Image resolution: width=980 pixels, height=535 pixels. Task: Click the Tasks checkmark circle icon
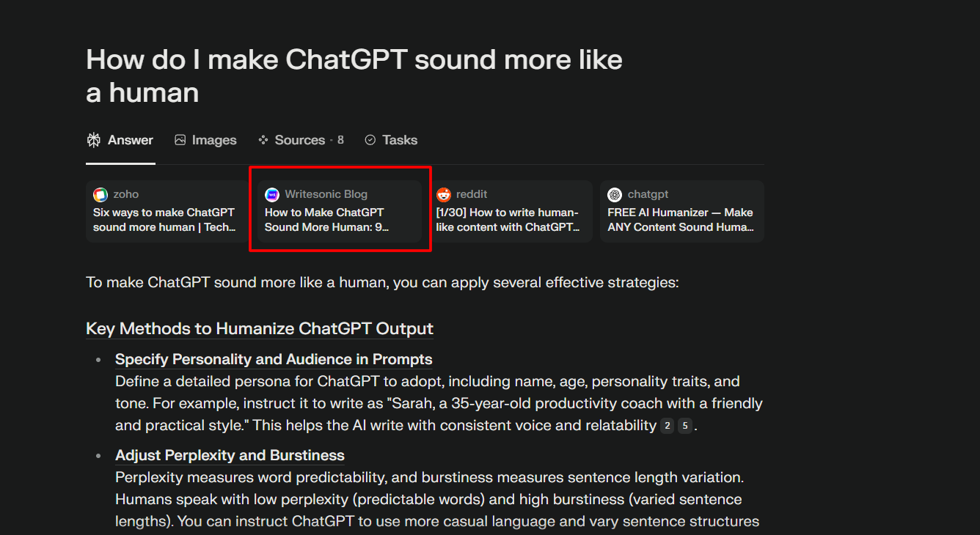pos(370,140)
